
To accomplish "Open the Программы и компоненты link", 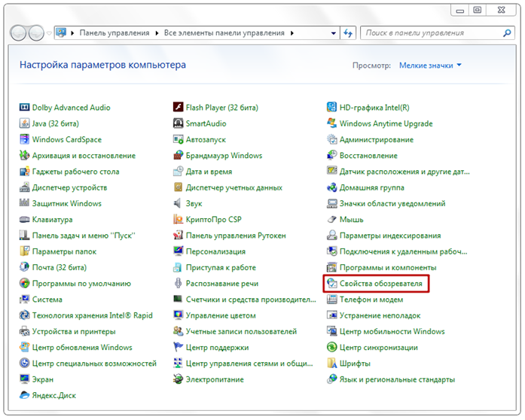I will coord(388,267).
